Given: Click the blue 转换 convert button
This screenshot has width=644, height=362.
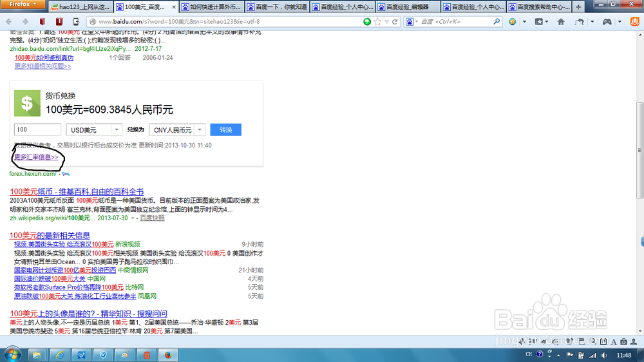Looking at the screenshot, I should coord(225,130).
